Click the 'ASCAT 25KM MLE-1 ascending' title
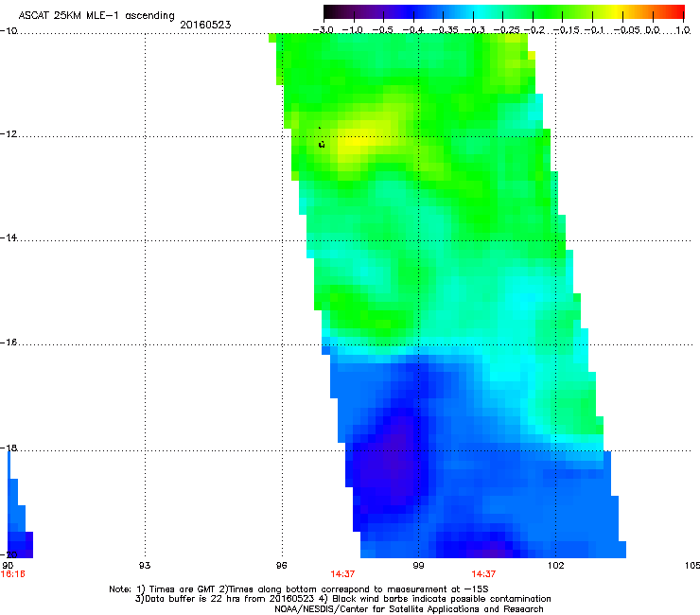Screen dimensions: 700x615 pos(96,16)
